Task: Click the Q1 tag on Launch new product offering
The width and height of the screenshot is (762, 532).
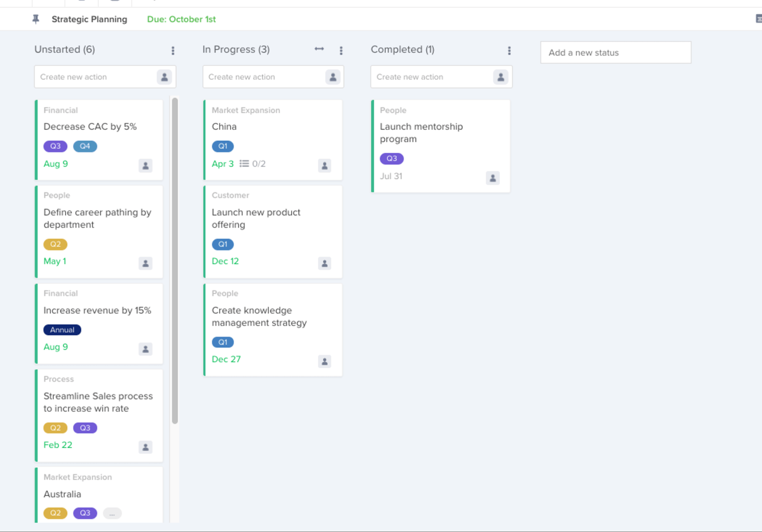Action: point(223,244)
